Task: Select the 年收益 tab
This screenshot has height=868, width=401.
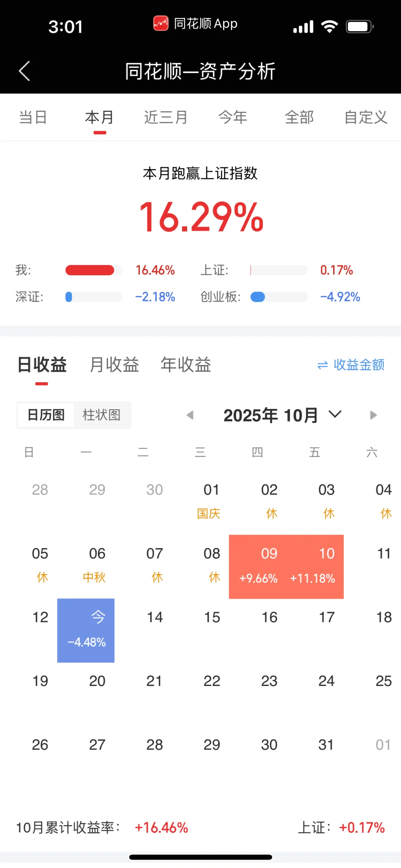Action: point(186,365)
